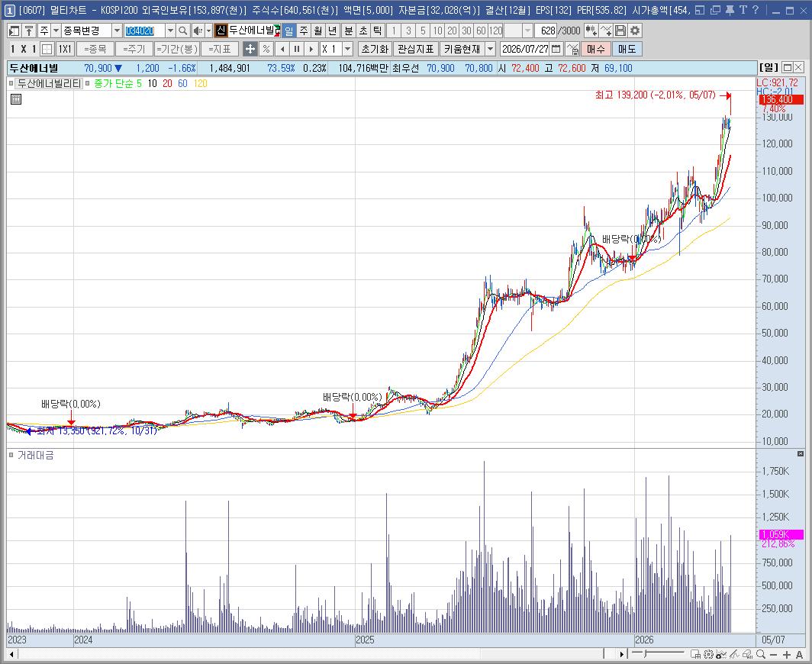Click the plus zoom-in icon at bottom
812x664 pixels.
787,655
